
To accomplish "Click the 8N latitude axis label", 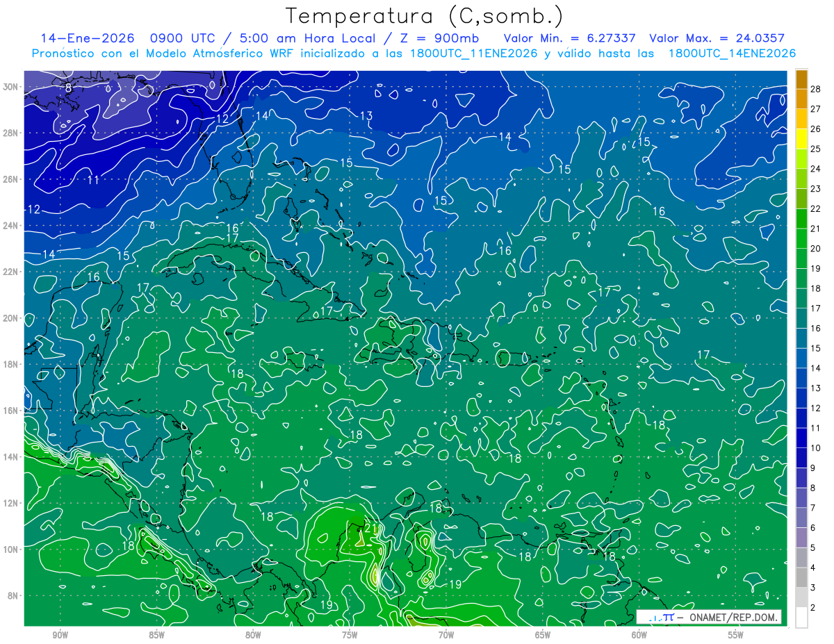I will click(13, 595).
